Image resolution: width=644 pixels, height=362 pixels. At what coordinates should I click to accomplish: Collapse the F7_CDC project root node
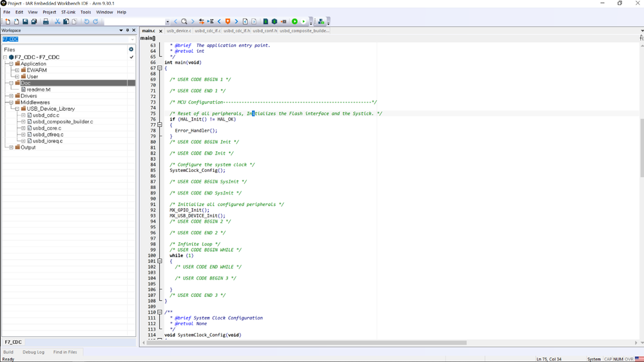pyautogui.click(x=5, y=57)
